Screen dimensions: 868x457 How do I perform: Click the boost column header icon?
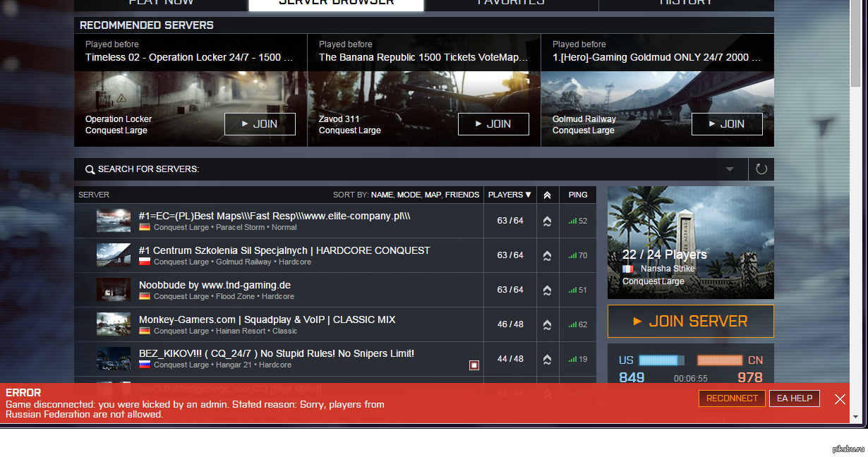(548, 195)
